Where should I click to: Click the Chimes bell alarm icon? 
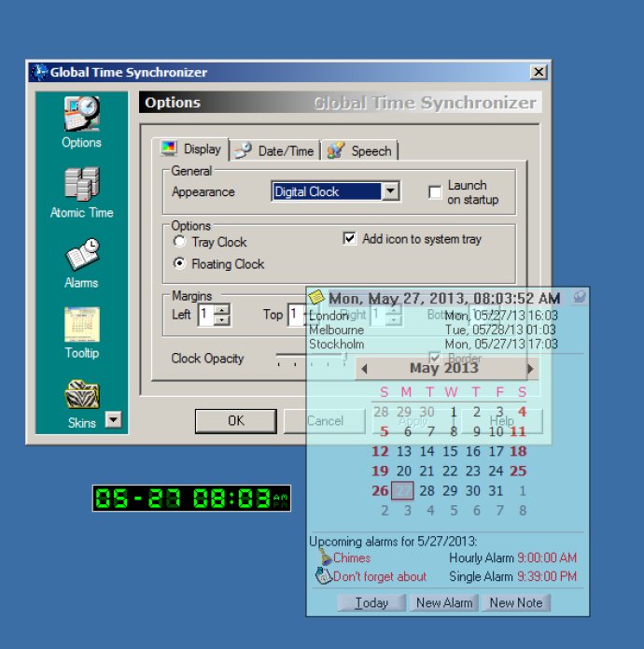pos(325,556)
